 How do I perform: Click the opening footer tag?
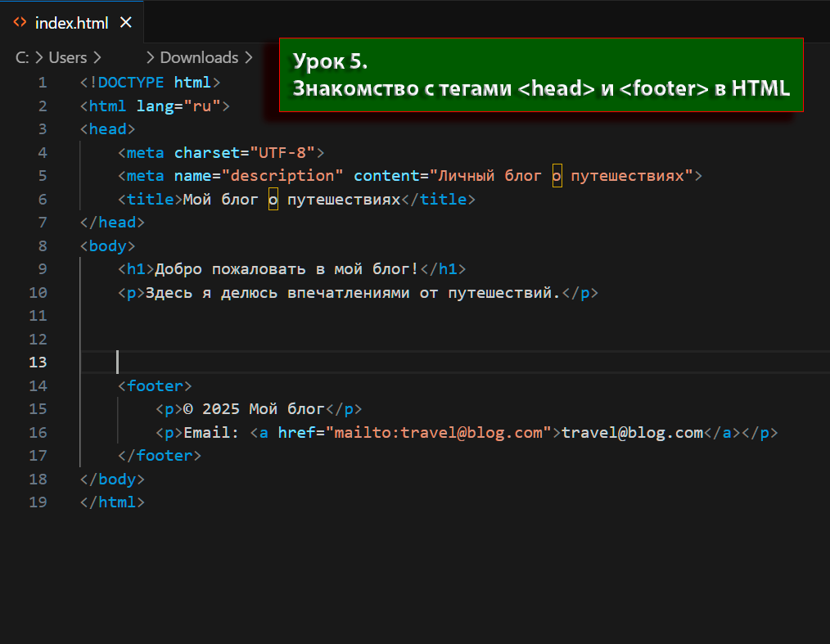coord(155,385)
